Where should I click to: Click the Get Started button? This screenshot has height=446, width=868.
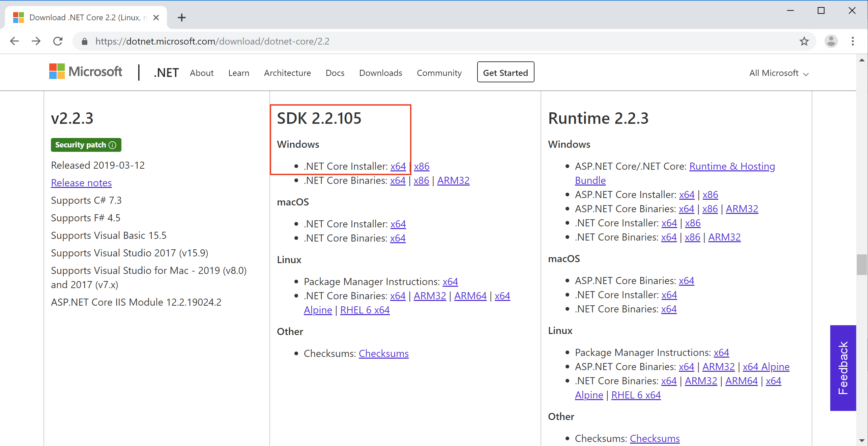click(x=505, y=73)
